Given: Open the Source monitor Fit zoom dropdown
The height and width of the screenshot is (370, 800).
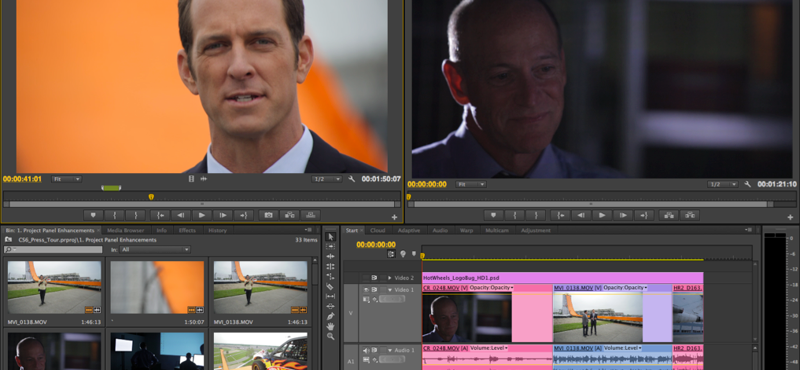Looking at the screenshot, I should click(x=66, y=179).
